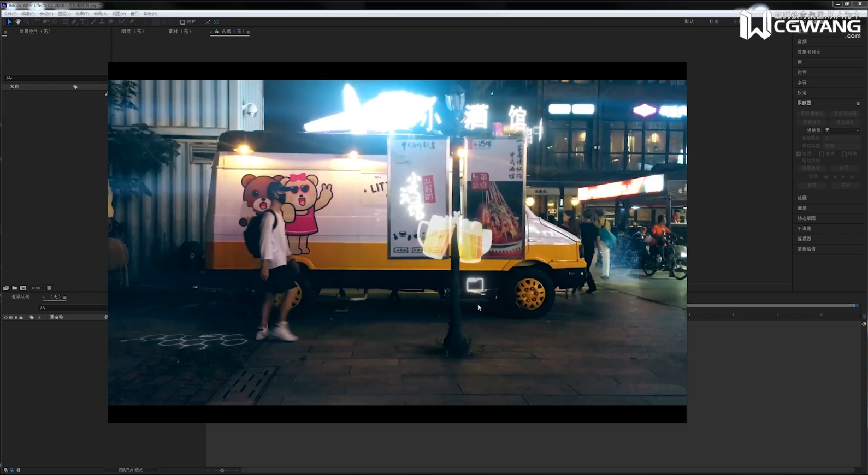Click the trash delete icon in project panel

(x=49, y=288)
